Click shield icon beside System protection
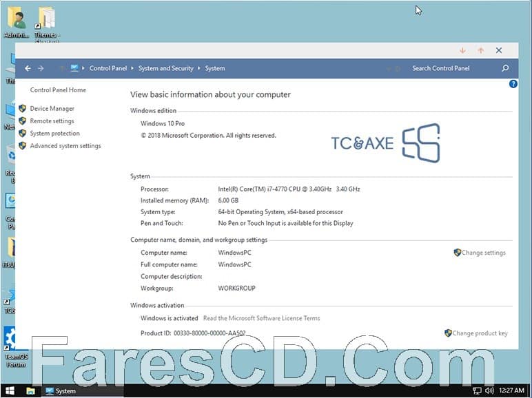 click(23, 133)
